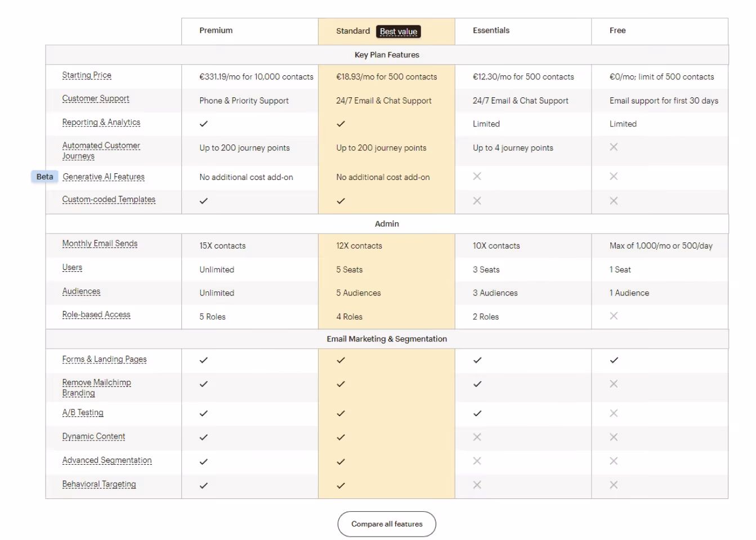Click Free X icon for Automated Customer Journeys
This screenshot has width=756, height=540.
[614, 147]
